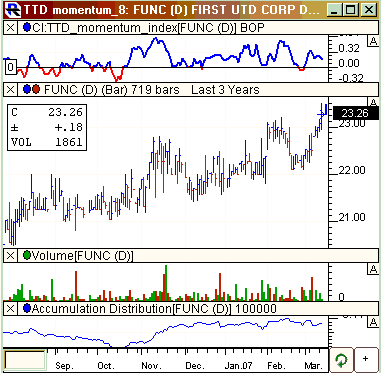Toggle auto-scale A in momentum index pane
Viewport: 381px width, 373px height.
coord(372,41)
